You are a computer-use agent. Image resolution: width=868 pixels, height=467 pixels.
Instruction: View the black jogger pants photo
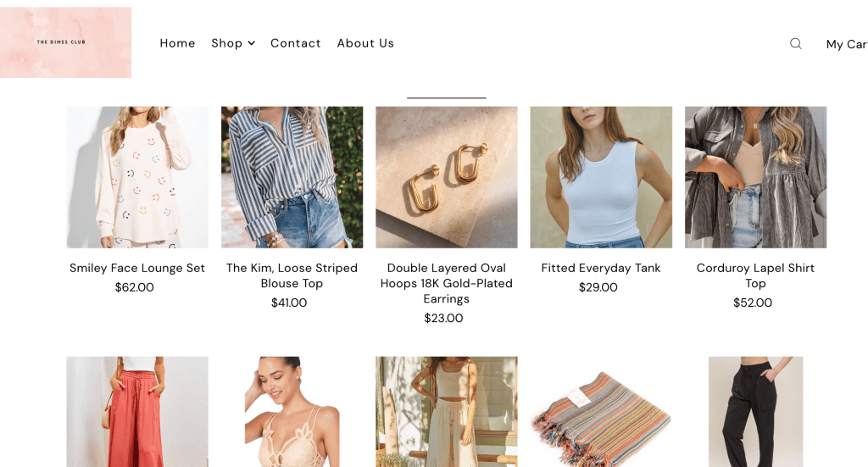tap(755, 412)
